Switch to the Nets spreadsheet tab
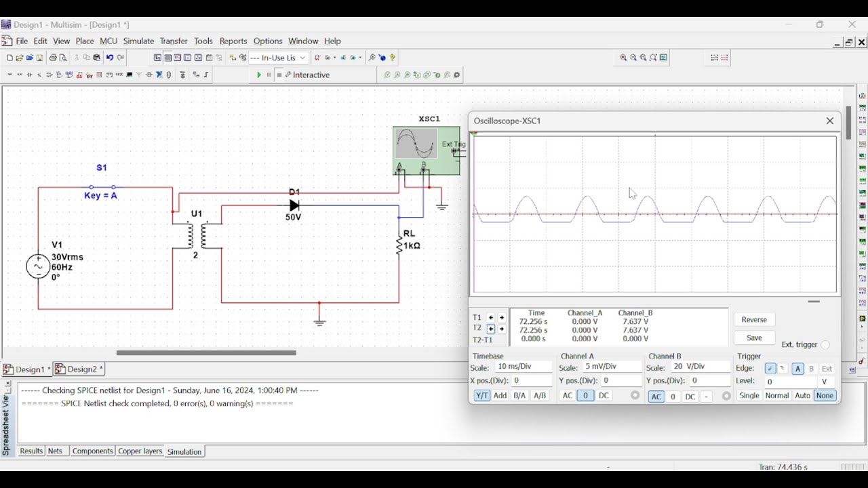This screenshot has width=868, height=488. click(x=56, y=451)
